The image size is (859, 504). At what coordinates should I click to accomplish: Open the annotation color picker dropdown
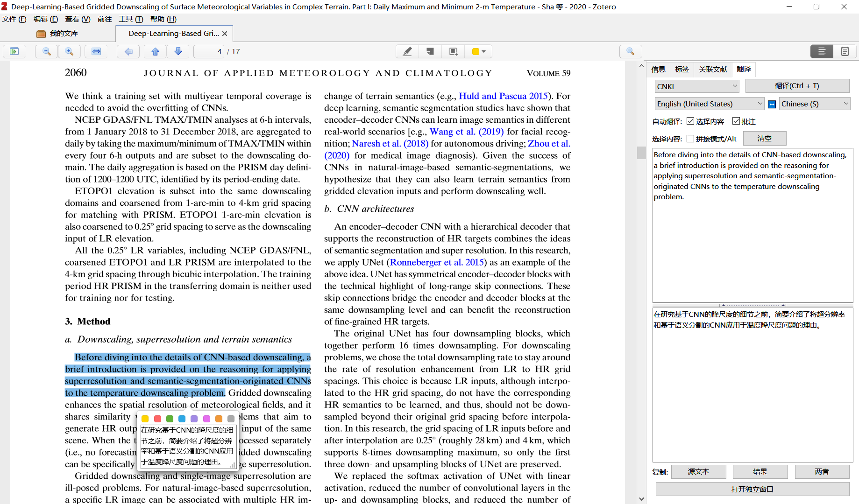tap(479, 51)
